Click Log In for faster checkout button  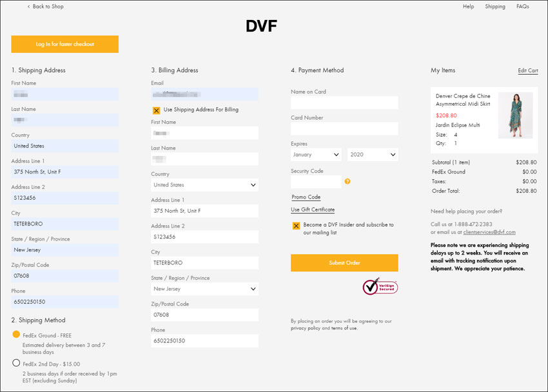65,44
